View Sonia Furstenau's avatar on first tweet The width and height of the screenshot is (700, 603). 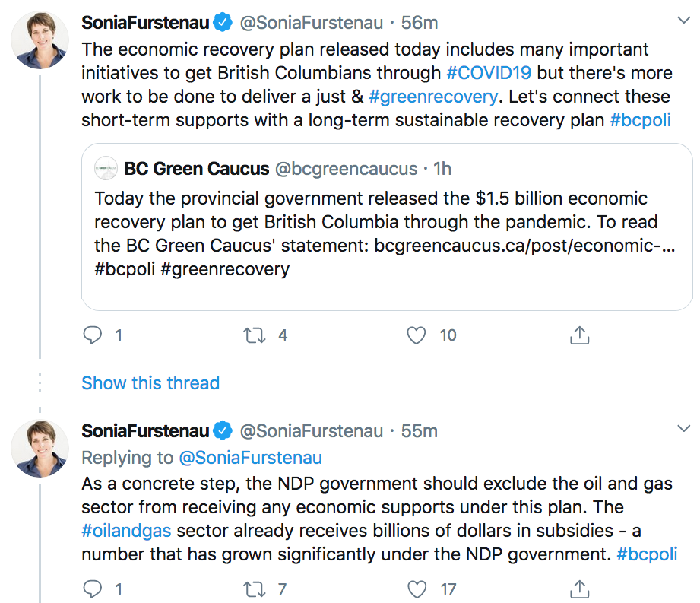[40, 40]
